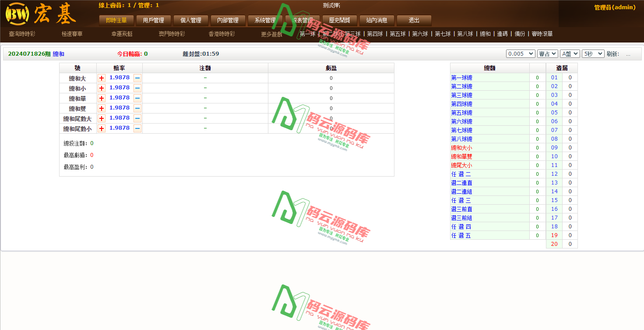Viewport: 644px width, 330px height.
Task: Click the plus icon next to 總和單
Action: 101,98
